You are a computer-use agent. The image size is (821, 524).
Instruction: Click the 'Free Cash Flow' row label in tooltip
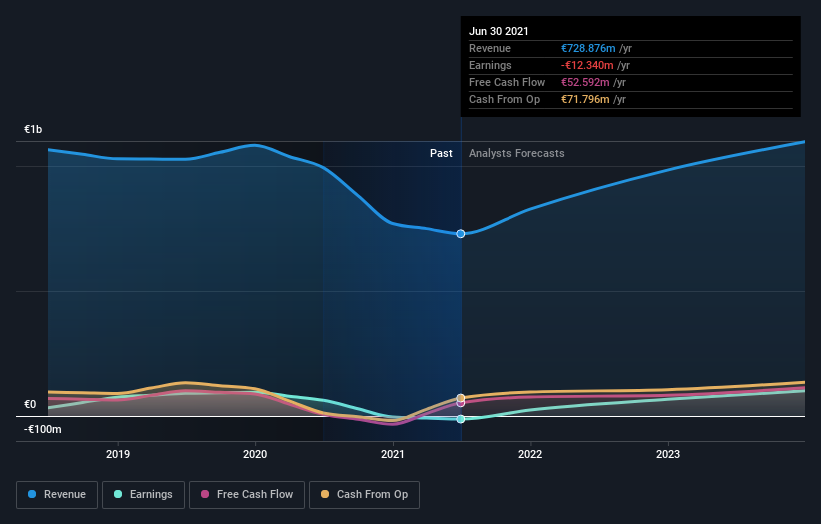(x=507, y=82)
